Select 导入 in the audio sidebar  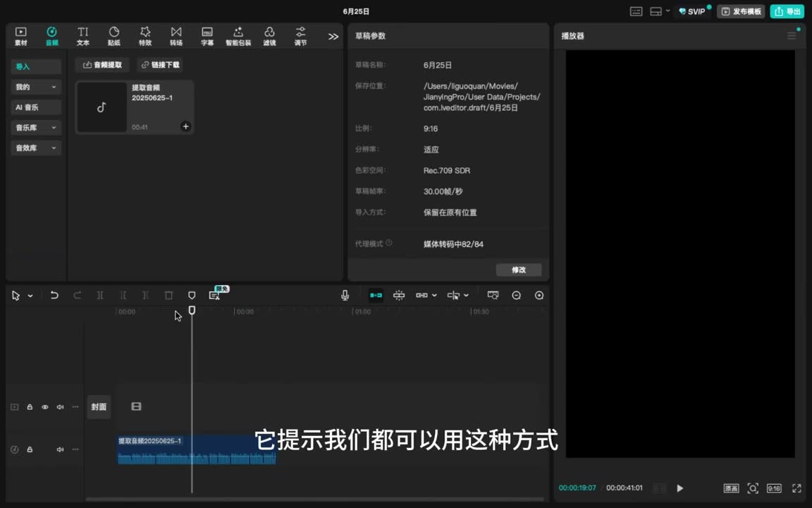pyautogui.click(x=36, y=66)
